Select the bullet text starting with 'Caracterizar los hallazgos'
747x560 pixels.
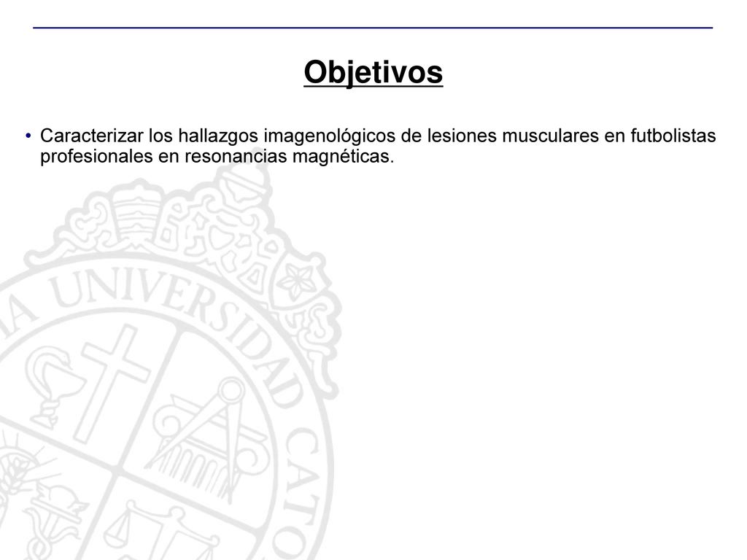point(378,146)
